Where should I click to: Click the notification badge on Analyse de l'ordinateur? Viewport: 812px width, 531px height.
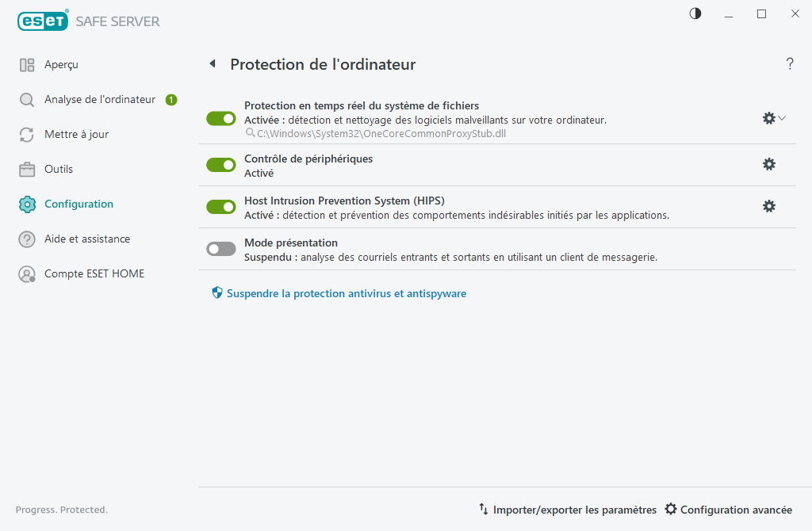click(x=171, y=99)
